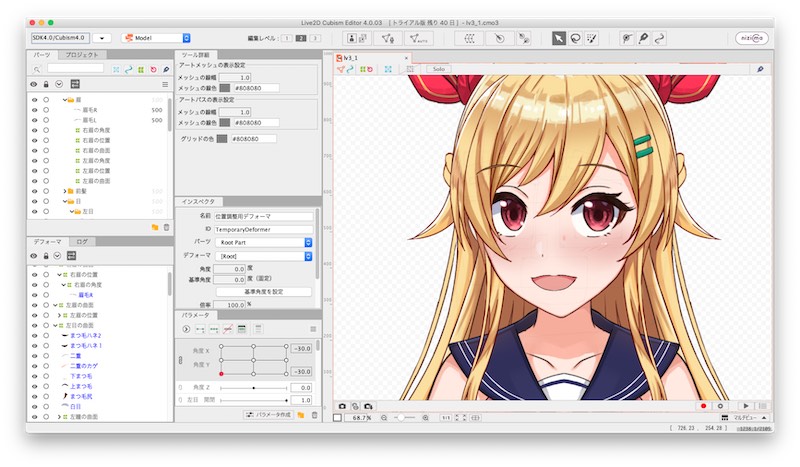This screenshot has width=800, height=467.
Task: Set edit level to 2
Action: [301, 38]
